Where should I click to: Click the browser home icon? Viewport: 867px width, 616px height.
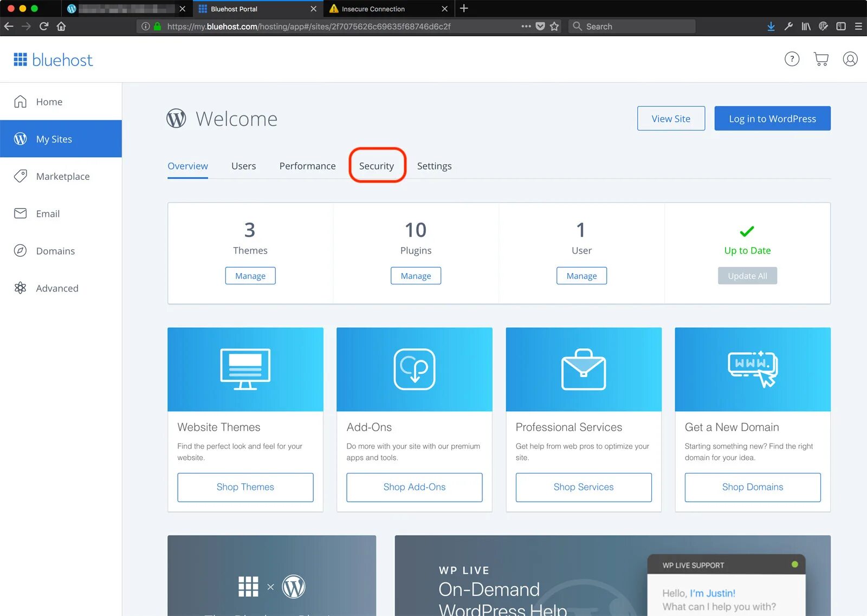[x=61, y=26]
